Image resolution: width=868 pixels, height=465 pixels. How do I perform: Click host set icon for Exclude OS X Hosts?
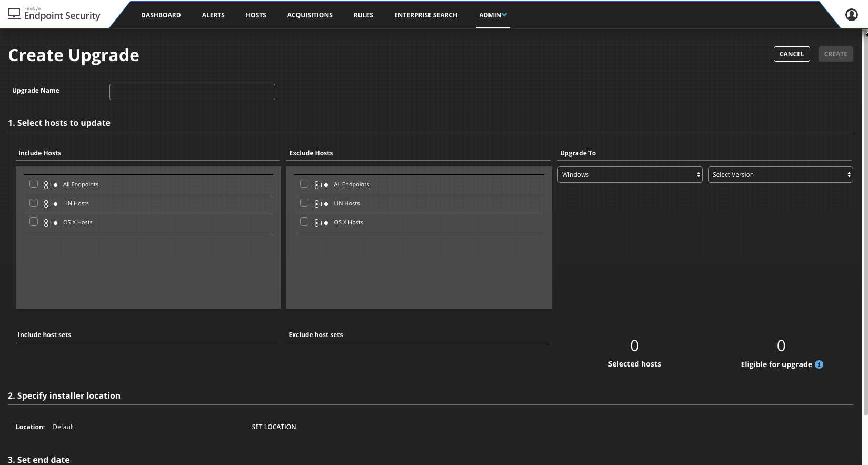click(x=321, y=223)
